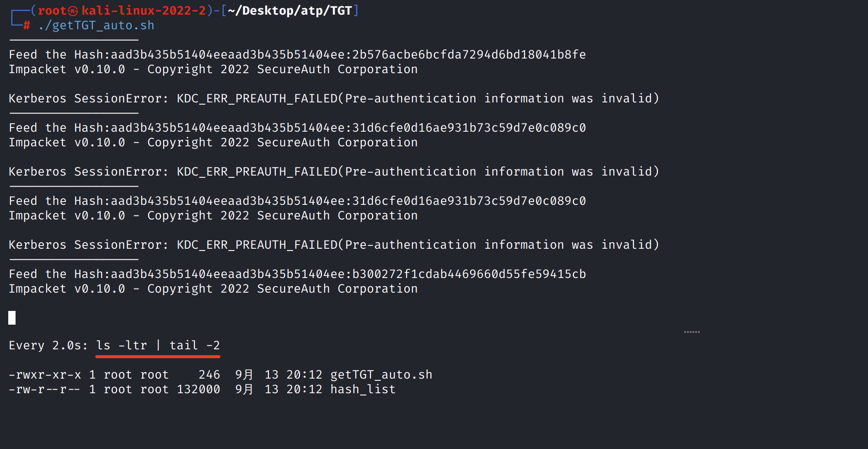This screenshot has height=449, width=868.
Task: Click the kali-linux-2022-2 hostname in prompt
Action: coord(144,11)
